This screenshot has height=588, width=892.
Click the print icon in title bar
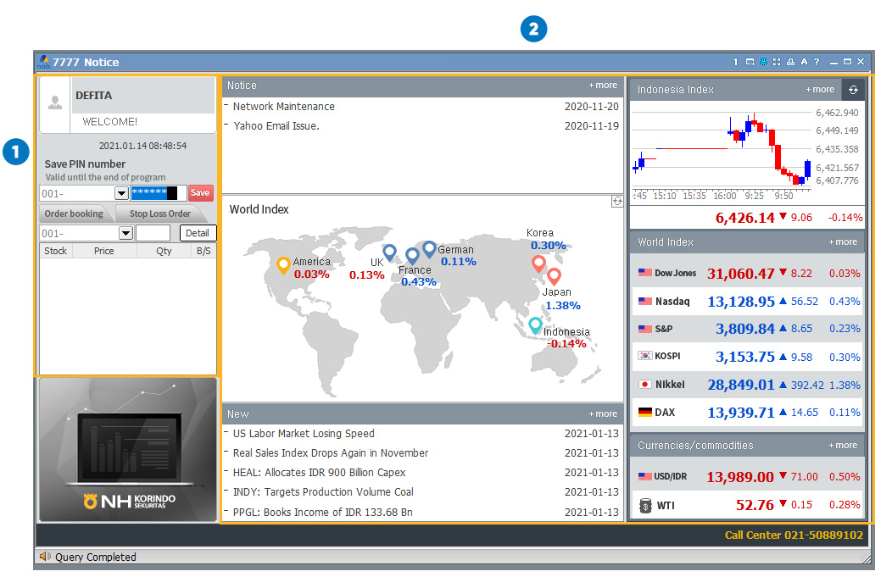click(x=790, y=62)
